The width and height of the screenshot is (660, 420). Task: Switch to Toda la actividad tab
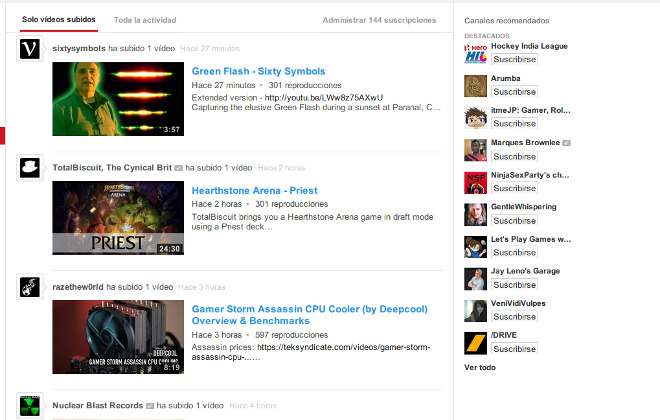click(145, 20)
